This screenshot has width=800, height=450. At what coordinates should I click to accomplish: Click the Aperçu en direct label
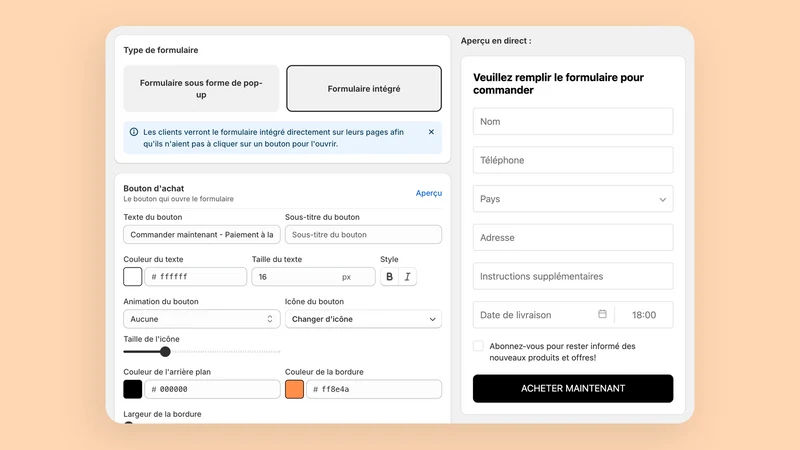pos(496,41)
